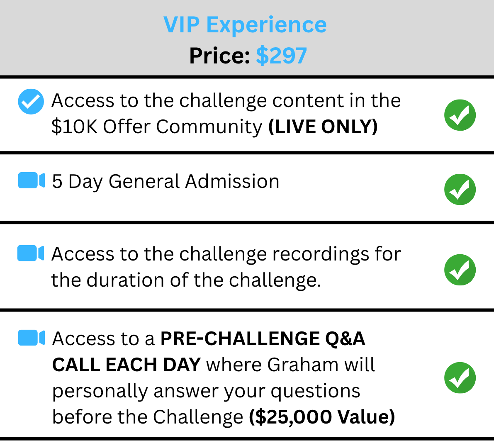This screenshot has height=448, width=494.
Task: Click the camera icon next to challenge recordings
Action: 31,253
